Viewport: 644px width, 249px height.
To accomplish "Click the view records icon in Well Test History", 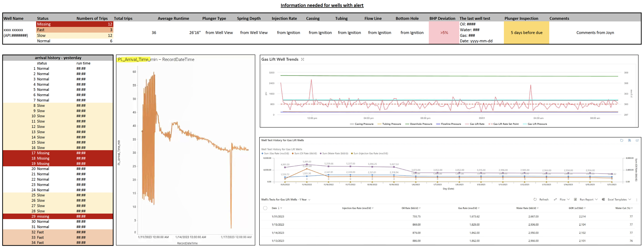I will pos(629,140).
